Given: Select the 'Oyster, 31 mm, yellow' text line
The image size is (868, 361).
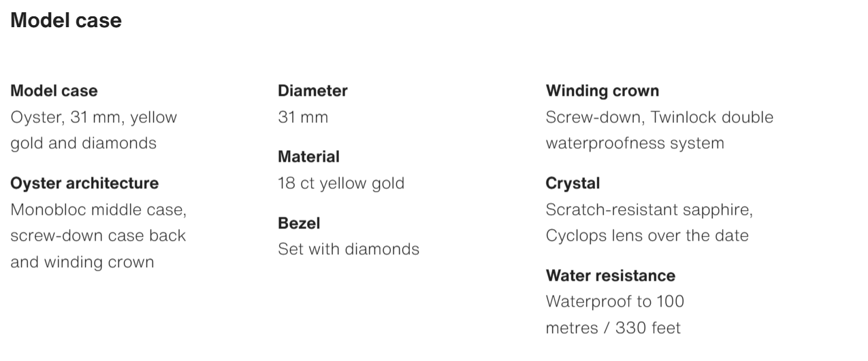Looking at the screenshot, I should tap(93, 118).
